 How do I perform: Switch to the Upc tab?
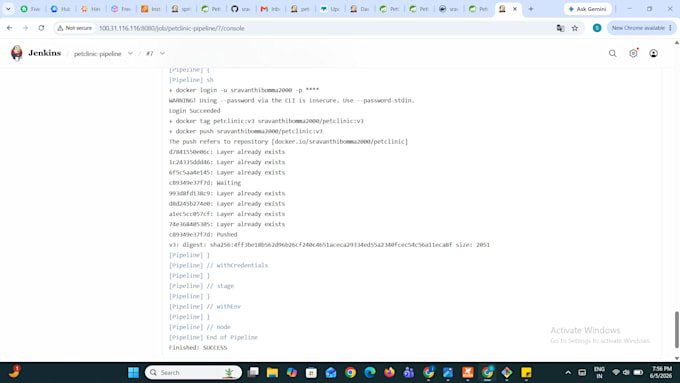click(x=330, y=9)
